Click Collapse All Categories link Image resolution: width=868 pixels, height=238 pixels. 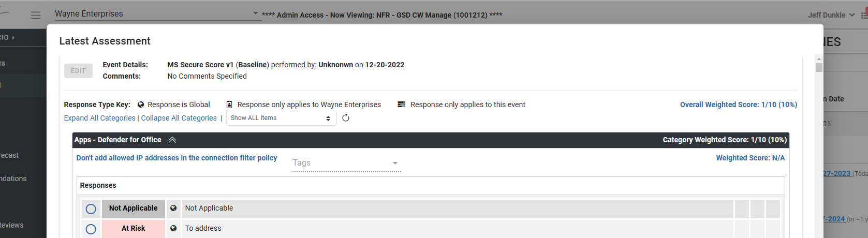pyautogui.click(x=179, y=118)
